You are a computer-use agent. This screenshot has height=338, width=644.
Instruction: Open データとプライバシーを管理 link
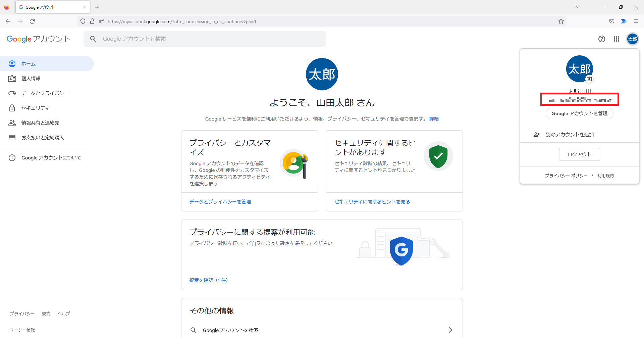coord(220,202)
